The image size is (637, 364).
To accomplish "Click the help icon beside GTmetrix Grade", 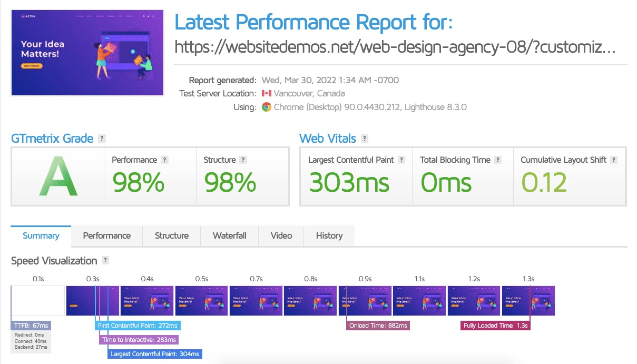I will [102, 139].
